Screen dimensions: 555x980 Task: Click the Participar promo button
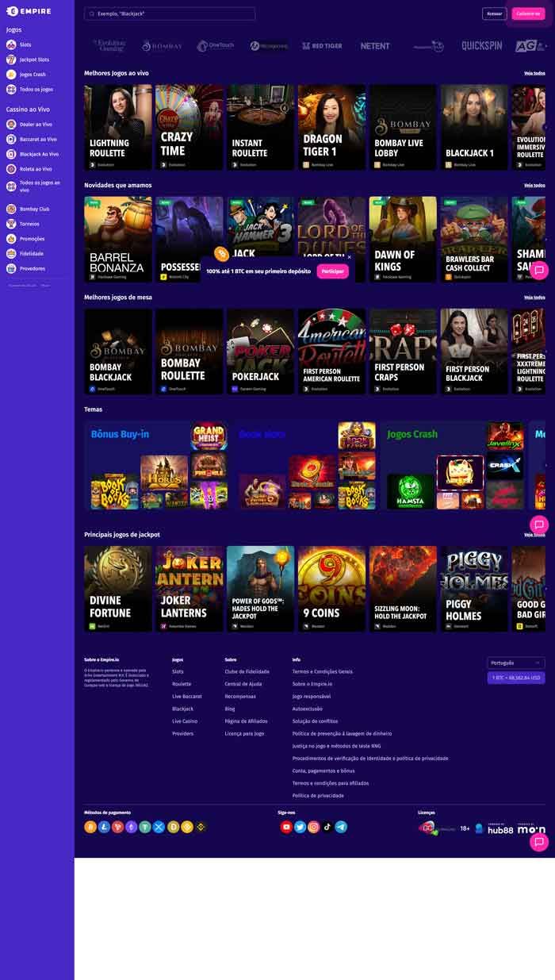click(x=333, y=271)
